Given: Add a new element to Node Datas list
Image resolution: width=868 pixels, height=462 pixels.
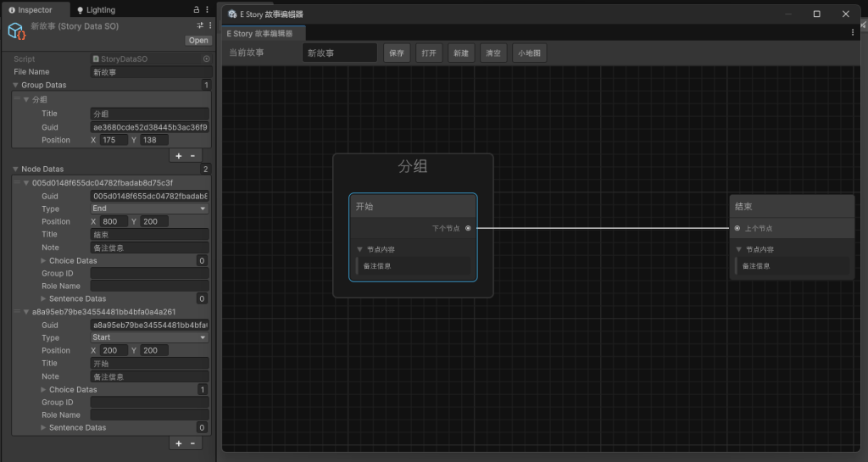Looking at the screenshot, I should click(179, 443).
